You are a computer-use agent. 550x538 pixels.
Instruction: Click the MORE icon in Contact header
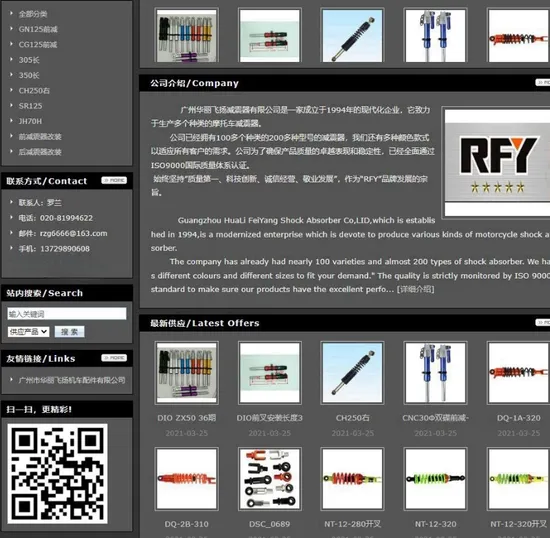(x=114, y=180)
